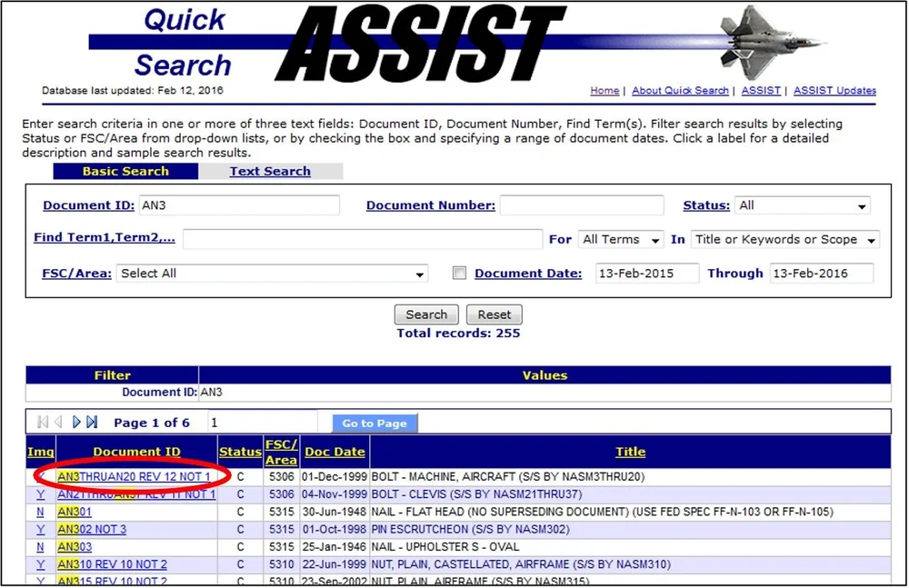Open the All Terms dropdown
Screen dimensions: 909x588
coord(621,240)
